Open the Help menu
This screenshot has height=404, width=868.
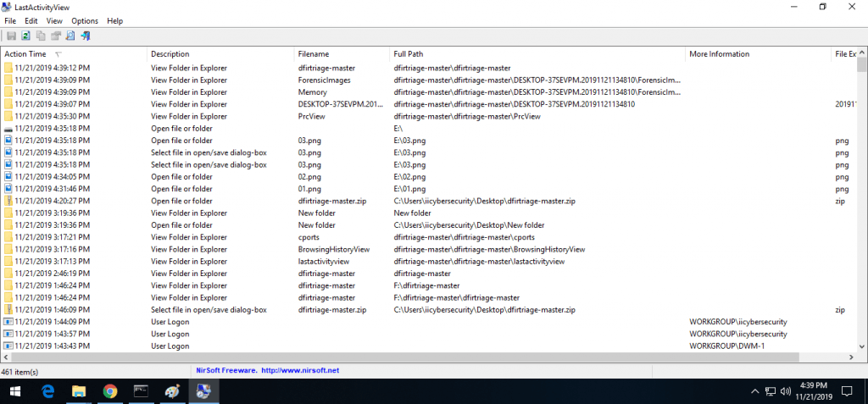point(115,21)
